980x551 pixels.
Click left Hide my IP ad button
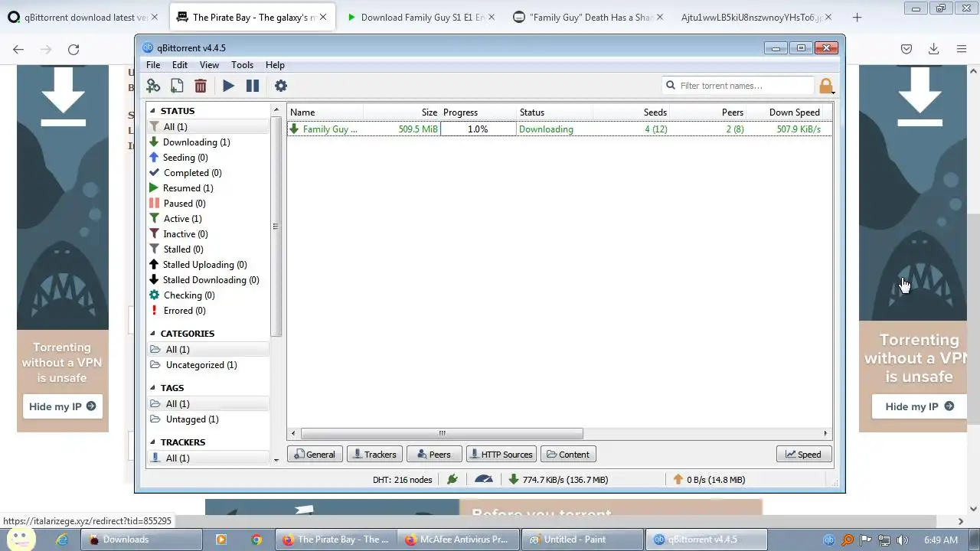click(62, 406)
